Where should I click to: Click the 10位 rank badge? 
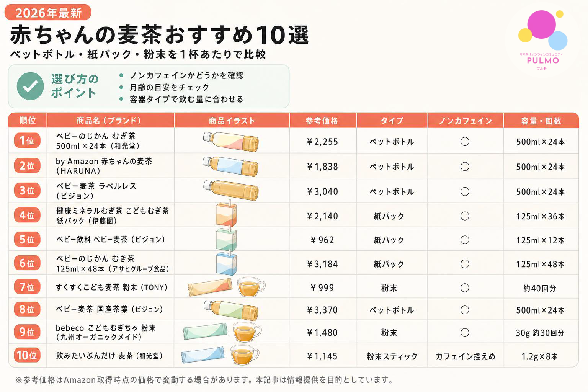27,355
